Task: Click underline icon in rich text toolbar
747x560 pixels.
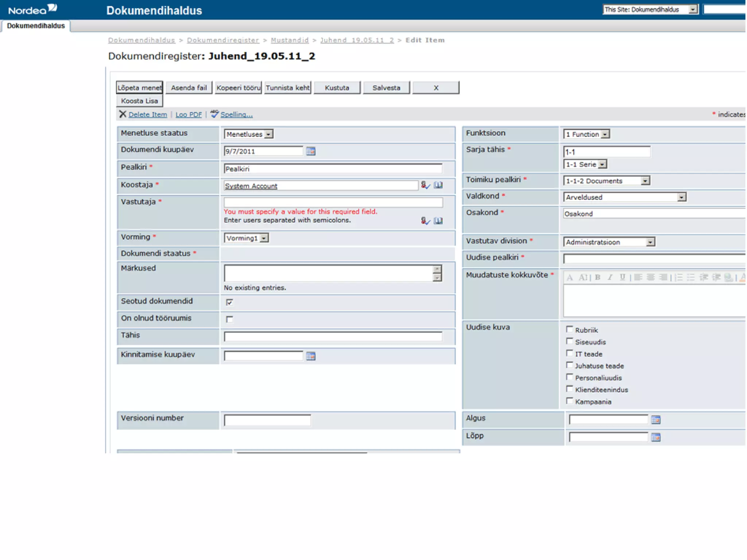Action: 622,277
